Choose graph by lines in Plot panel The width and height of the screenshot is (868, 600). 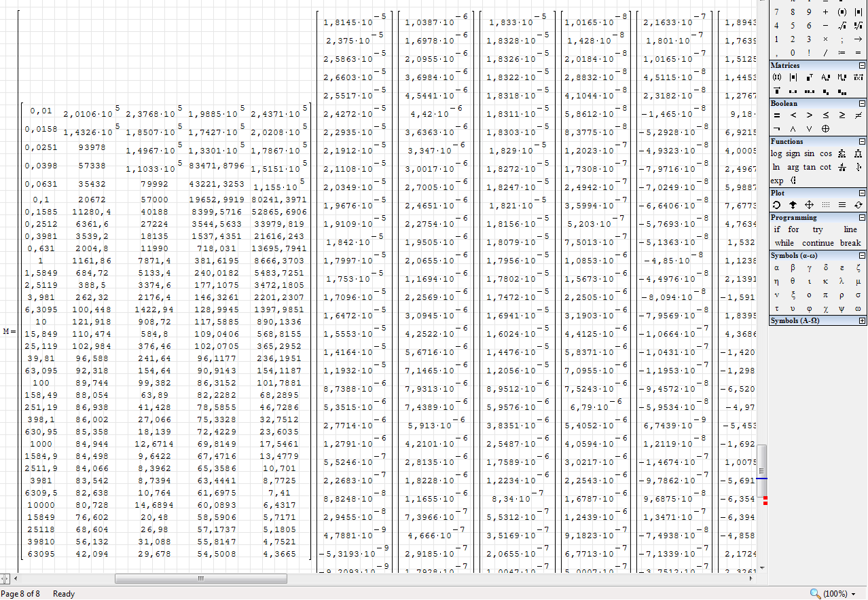(842, 205)
